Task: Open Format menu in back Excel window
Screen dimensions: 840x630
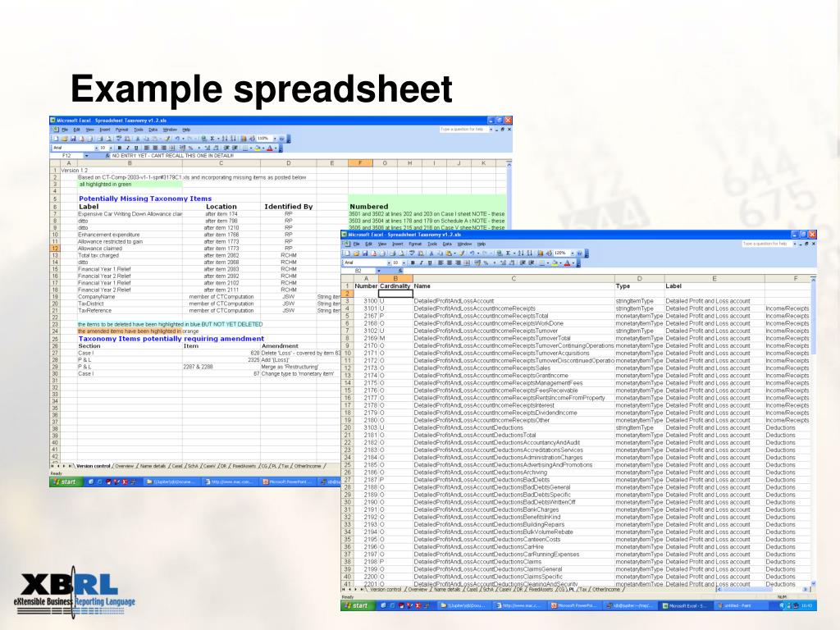Action: tap(121, 130)
